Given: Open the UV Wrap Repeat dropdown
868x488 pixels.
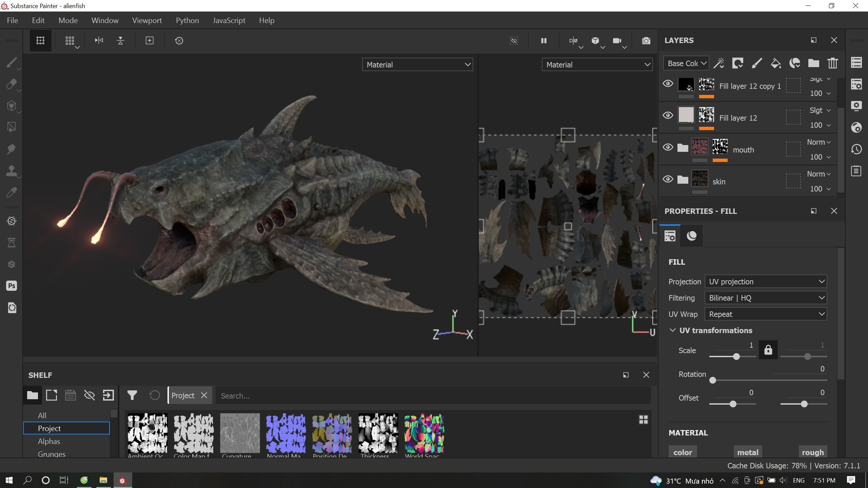Looking at the screenshot, I should click(x=766, y=314).
